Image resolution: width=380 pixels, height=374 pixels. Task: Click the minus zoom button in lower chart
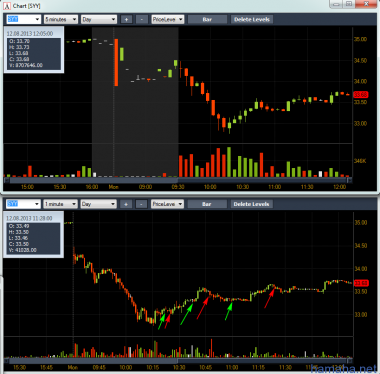pyautogui.click(x=141, y=204)
